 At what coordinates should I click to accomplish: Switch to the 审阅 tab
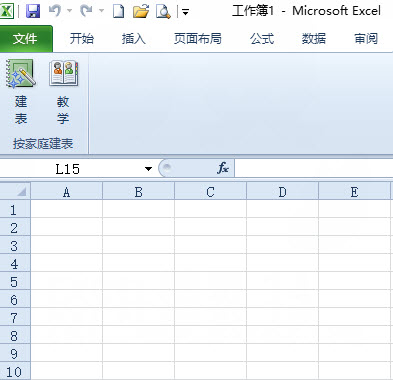[x=366, y=39]
